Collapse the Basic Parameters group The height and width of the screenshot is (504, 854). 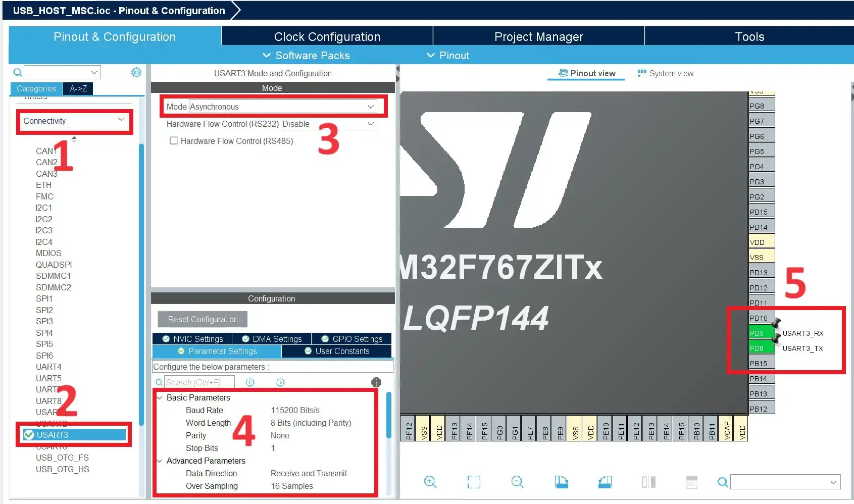coord(160,397)
